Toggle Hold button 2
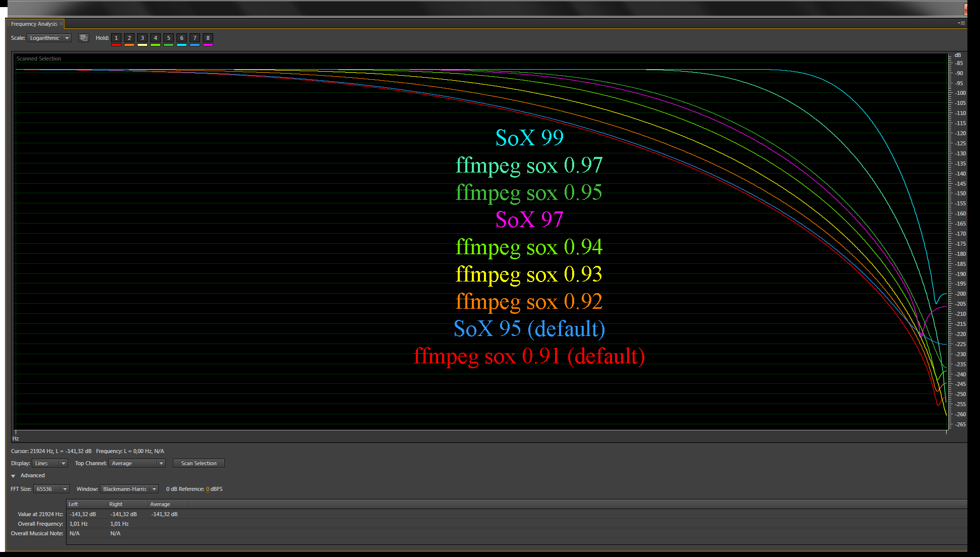980x557 pixels. [129, 38]
